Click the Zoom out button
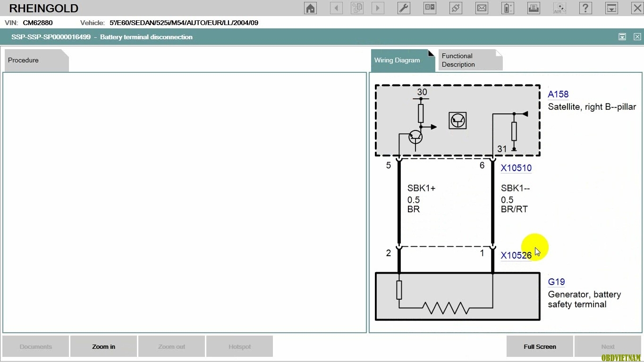Screen dimensions: 644x363 172,346
